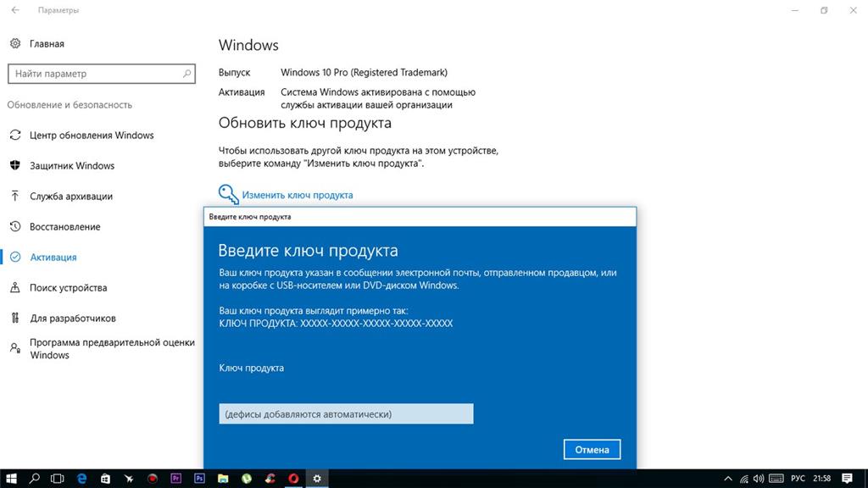Click the Ключ продукта input field
The width and height of the screenshot is (868, 488).
346,413
